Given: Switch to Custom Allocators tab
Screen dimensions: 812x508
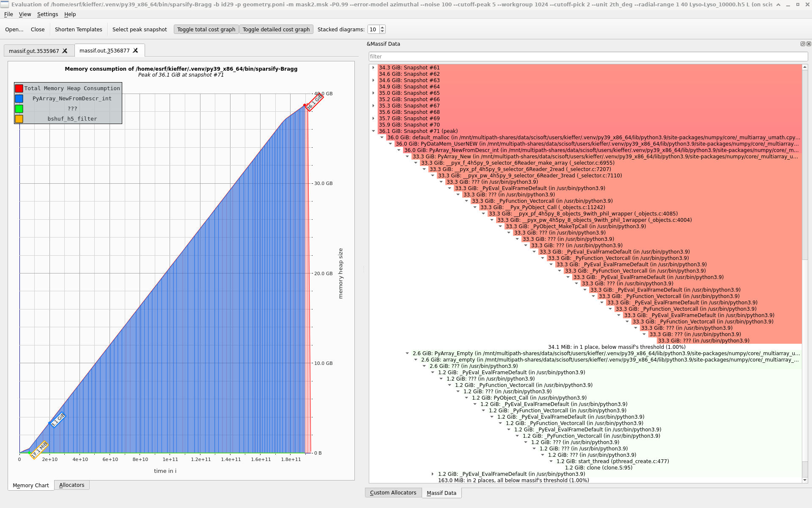Looking at the screenshot, I should pos(393,493).
